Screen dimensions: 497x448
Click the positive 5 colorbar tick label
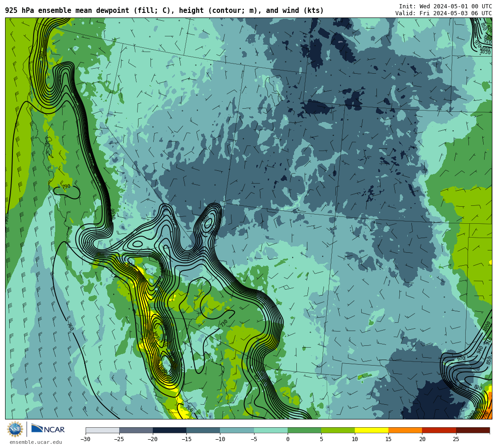coord(321,439)
